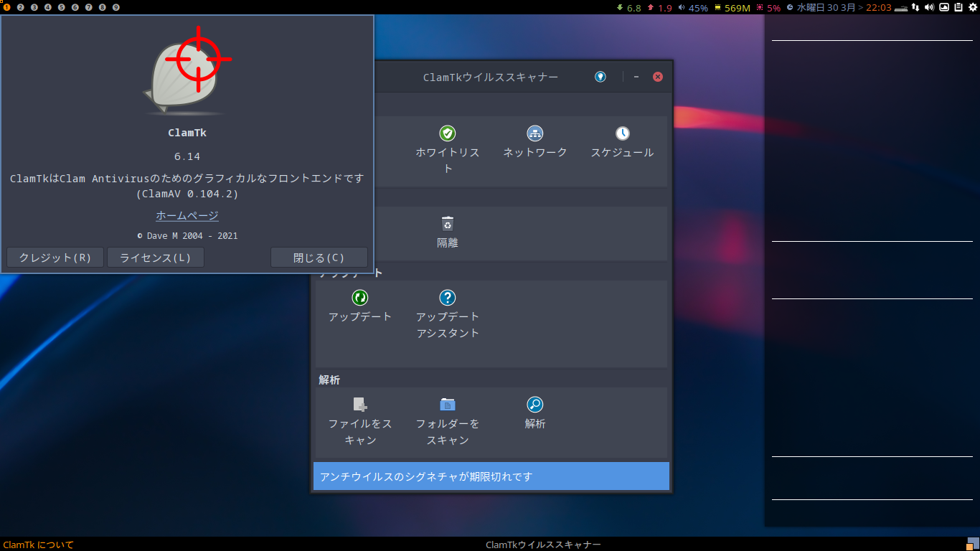Open the アップデート update item
The width and height of the screenshot is (980, 551).
coord(360,306)
